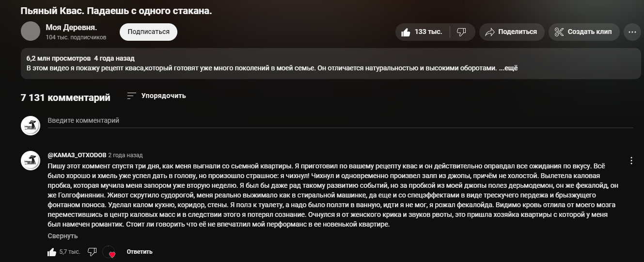Click the Моя Деревня channel name

coord(71,27)
